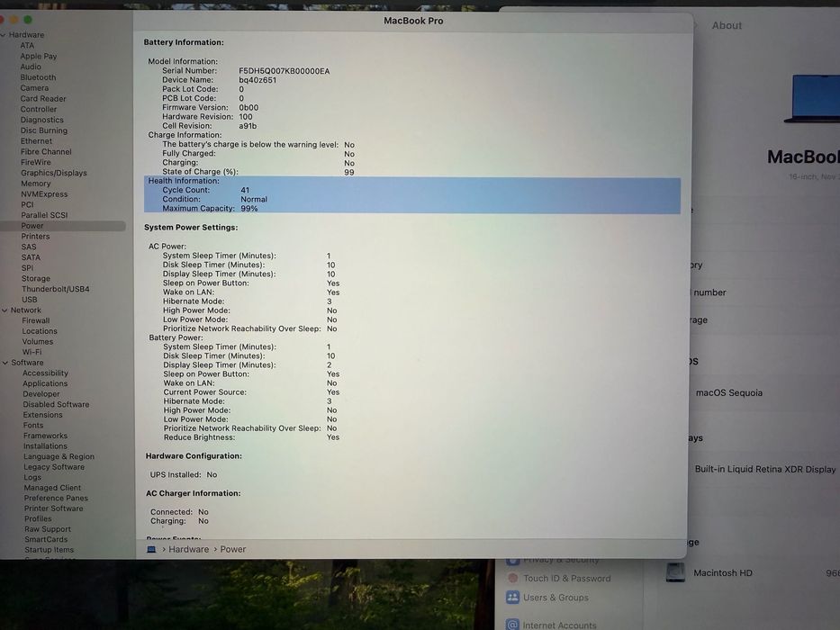The height and width of the screenshot is (630, 840).
Task: Select Bluetooth in the sidebar
Action: click(x=38, y=77)
